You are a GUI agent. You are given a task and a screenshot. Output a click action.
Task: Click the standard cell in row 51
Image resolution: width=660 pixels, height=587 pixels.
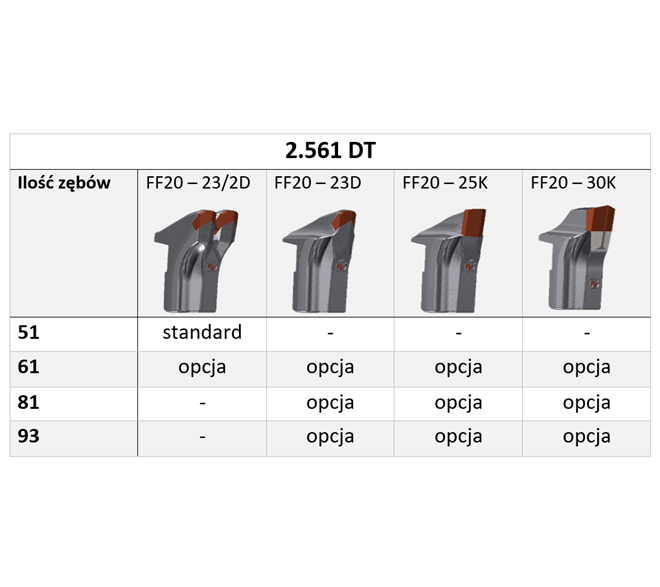coord(202,332)
